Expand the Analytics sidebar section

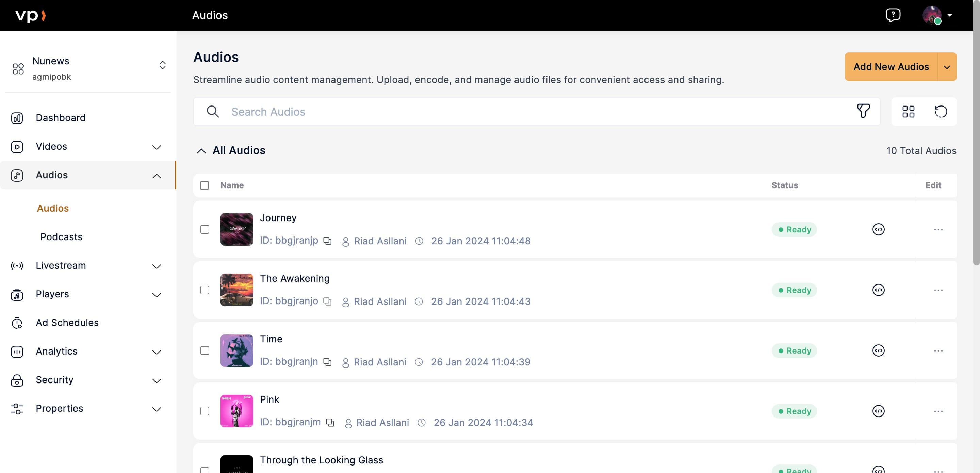click(x=157, y=352)
